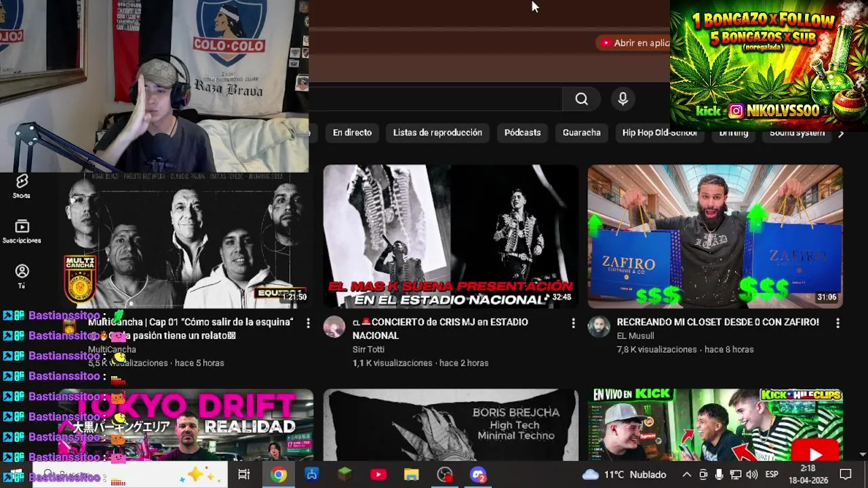Click EL Musull channel avatar

(599, 327)
